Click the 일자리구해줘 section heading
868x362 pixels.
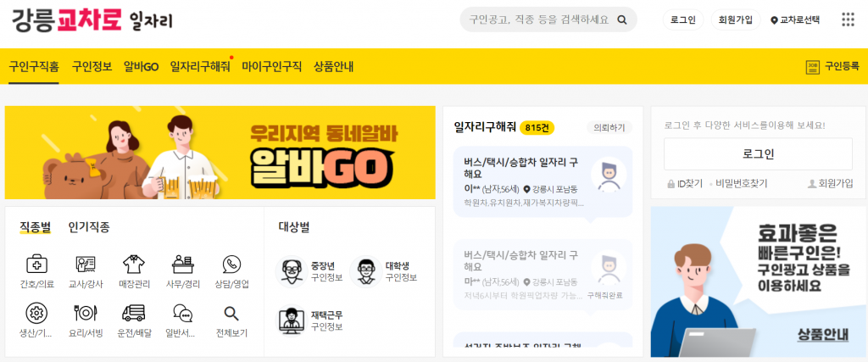tap(484, 128)
